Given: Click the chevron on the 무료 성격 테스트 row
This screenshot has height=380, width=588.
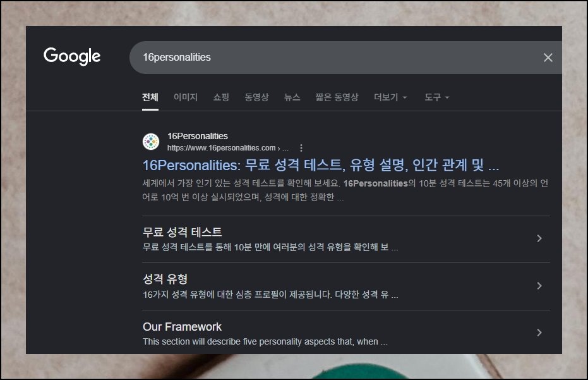Looking at the screenshot, I should [539, 238].
